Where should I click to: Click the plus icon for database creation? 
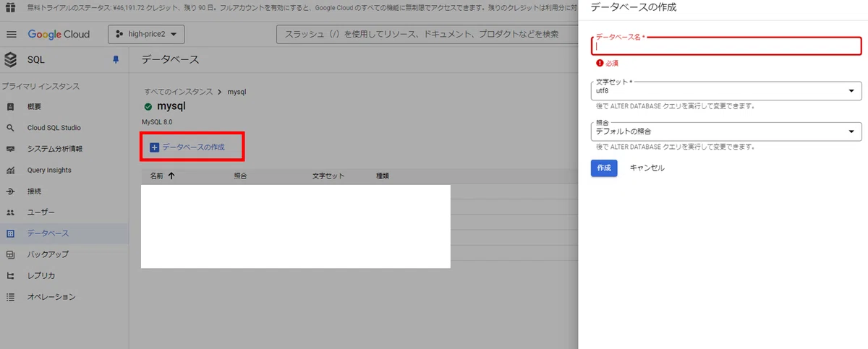pos(154,147)
